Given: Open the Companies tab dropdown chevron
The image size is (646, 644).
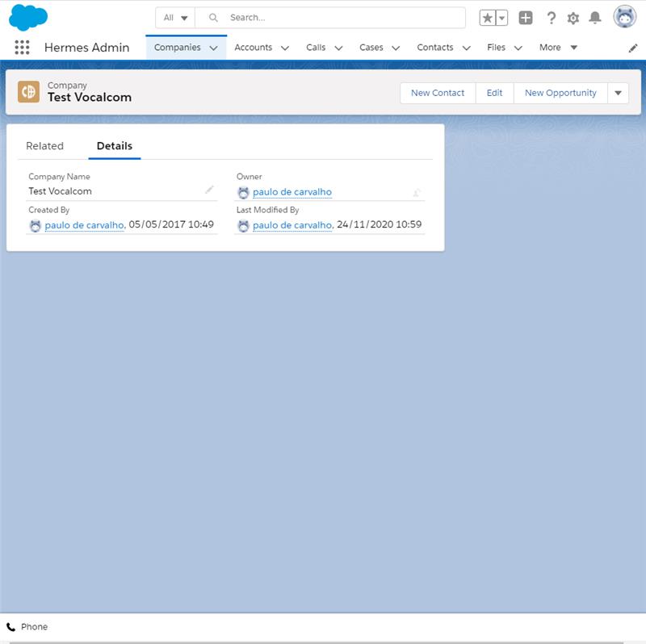Looking at the screenshot, I should pyautogui.click(x=212, y=48).
